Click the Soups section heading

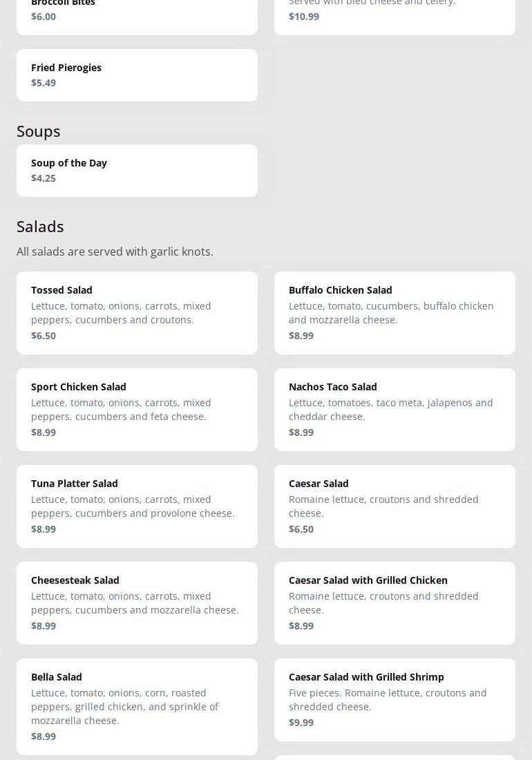(x=39, y=131)
